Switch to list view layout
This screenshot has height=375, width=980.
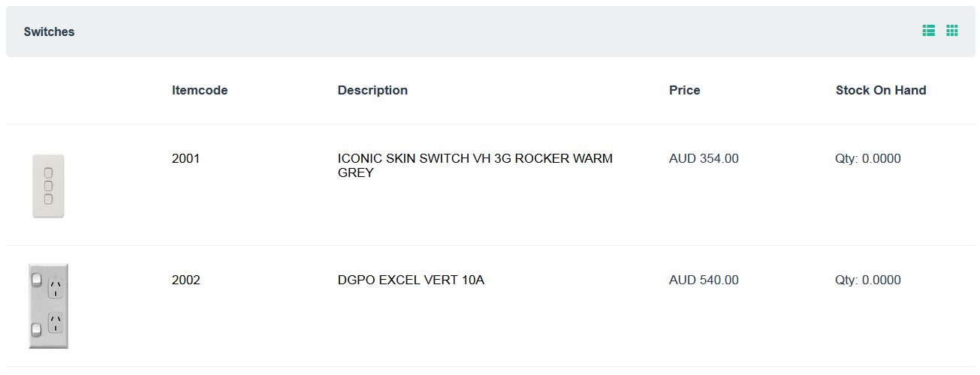pyautogui.click(x=929, y=31)
